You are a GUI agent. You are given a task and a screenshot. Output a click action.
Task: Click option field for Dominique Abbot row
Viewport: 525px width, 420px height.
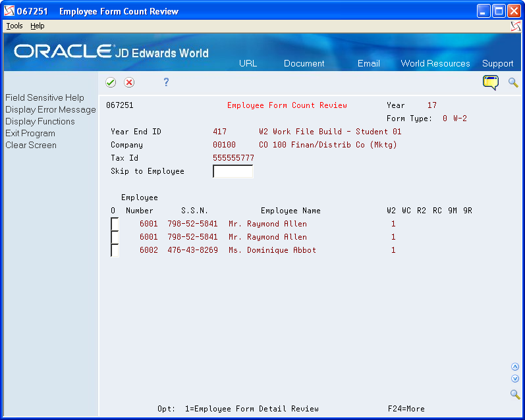115,250
